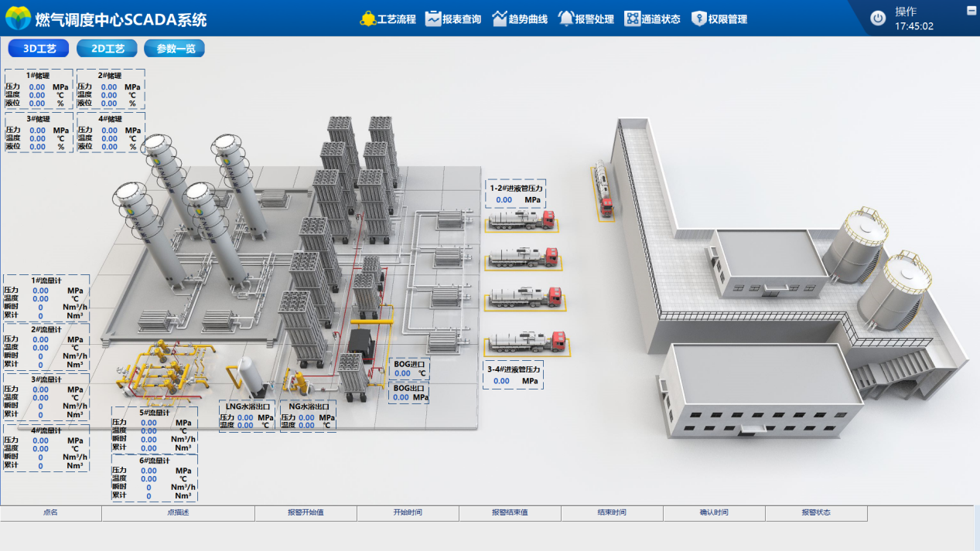Open the 参数一览 parameter overview
The height and width of the screenshot is (551, 980).
(x=175, y=49)
